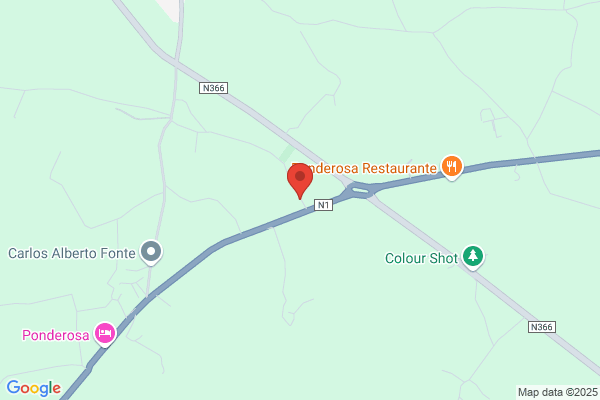Image resolution: width=600 pixels, height=400 pixels.
Task: Open the Carlos Alberto Fonte text label
Action: point(72,253)
